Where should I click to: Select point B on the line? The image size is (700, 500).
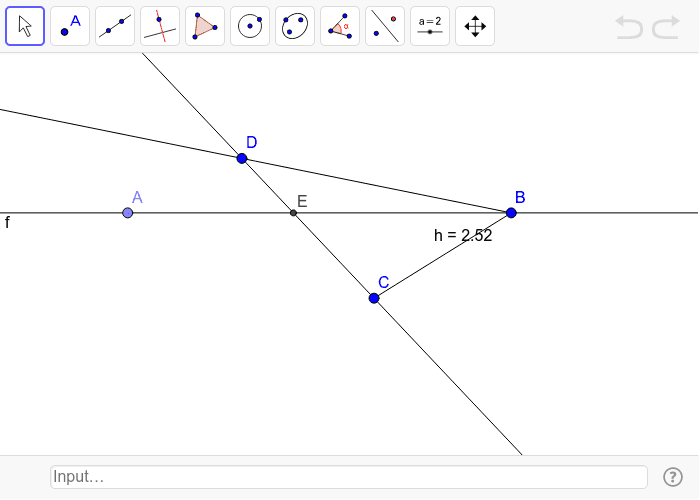(x=511, y=213)
